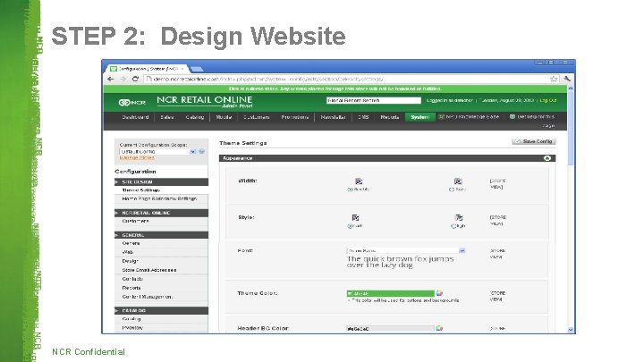Select the second Style radio option
The height and width of the screenshot is (362, 644).
[x=453, y=226]
